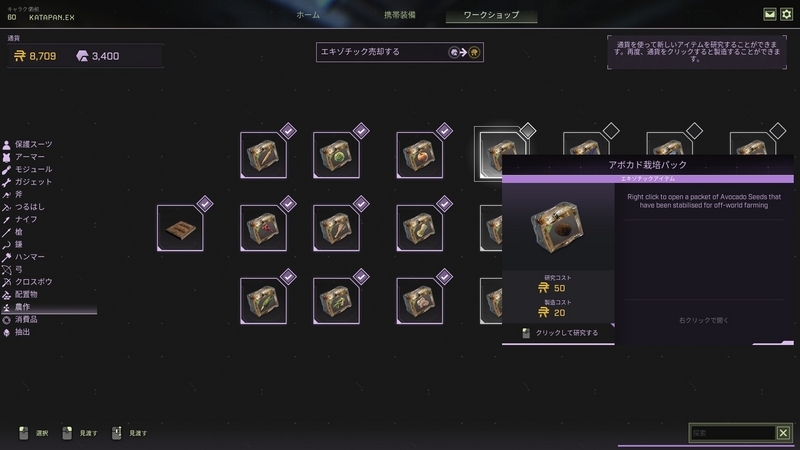Select the carrot seed pack item

pyautogui.click(x=263, y=155)
